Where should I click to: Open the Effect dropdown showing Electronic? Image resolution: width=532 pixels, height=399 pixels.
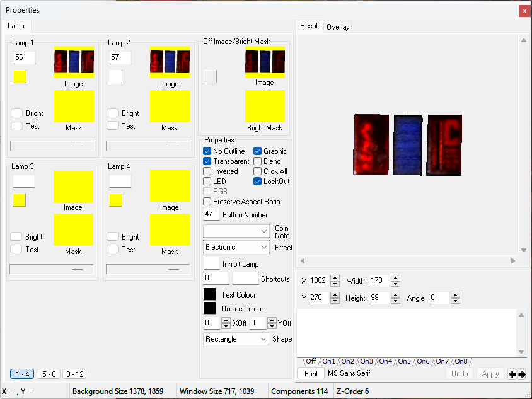[x=236, y=247]
